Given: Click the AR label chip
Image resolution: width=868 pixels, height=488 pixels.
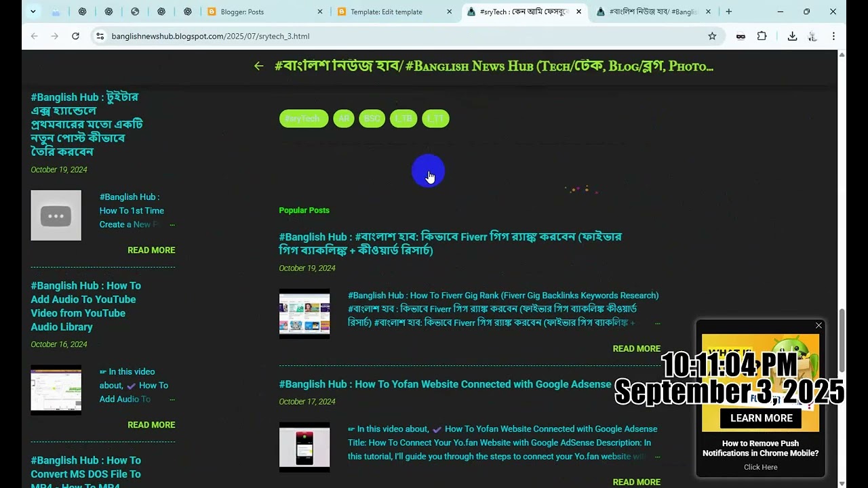Looking at the screenshot, I should click(x=344, y=119).
